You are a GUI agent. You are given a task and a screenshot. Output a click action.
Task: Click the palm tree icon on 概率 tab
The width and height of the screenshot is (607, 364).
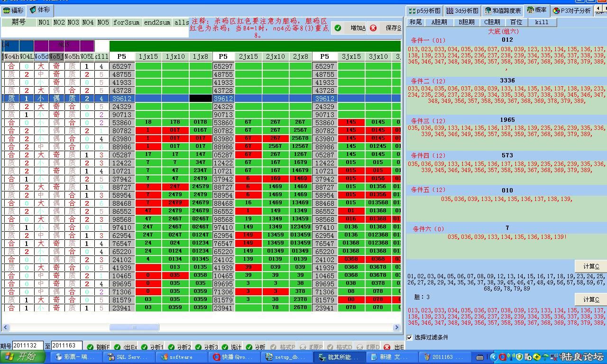coord(530,10)
